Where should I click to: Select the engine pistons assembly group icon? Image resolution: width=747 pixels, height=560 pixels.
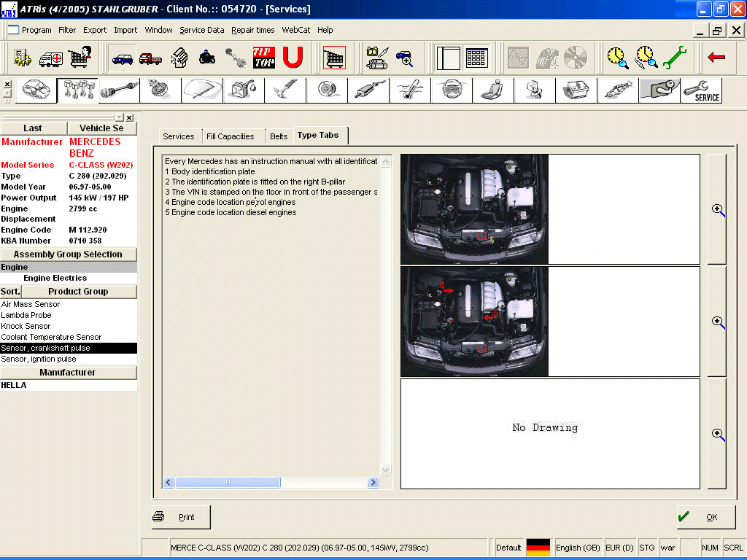pos(77,90)
